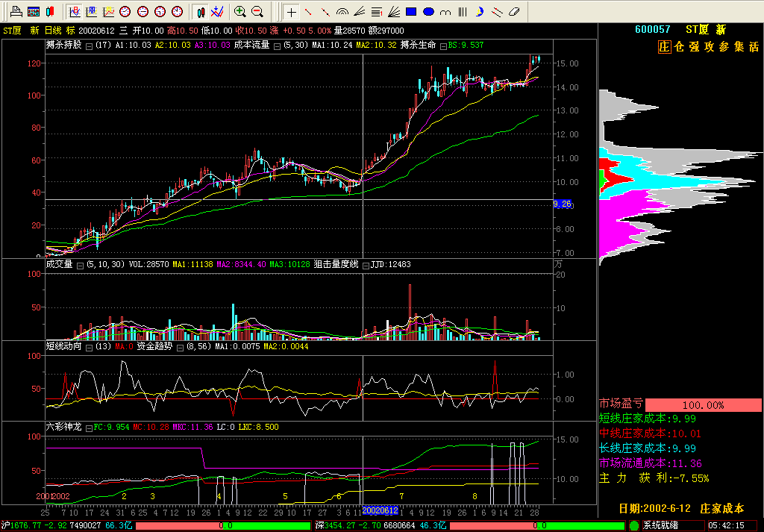Collapse the 狙击量度线 indicator box
The width and height of the screenshot is (764, 532).
(x=366, y=266)
